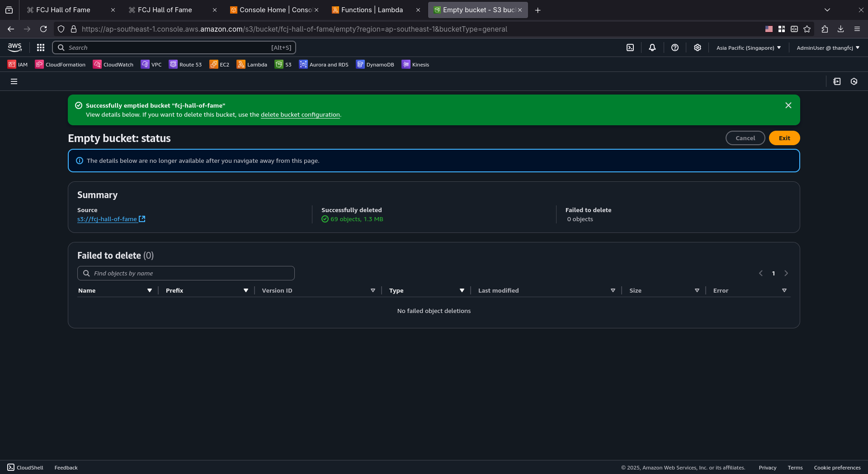This screenshot has height=474, width=868.
Task: Open the browser application menu
Action: tap(857, 29)
